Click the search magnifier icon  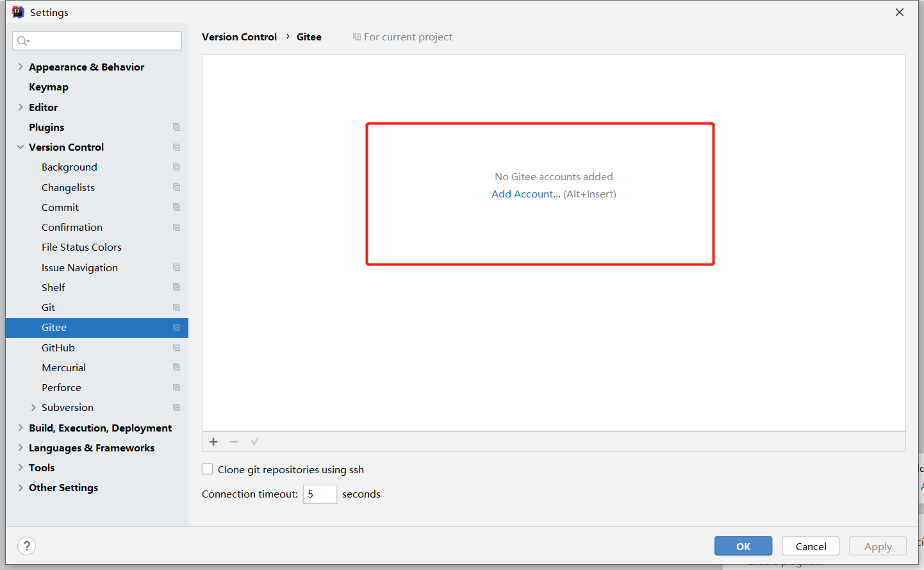click(23, 41)
